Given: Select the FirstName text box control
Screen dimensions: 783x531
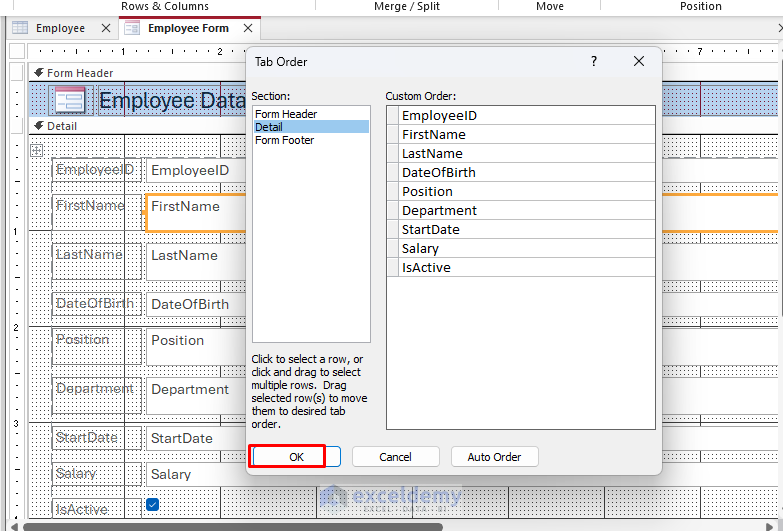Looking at the screenshot, I should point(196,212).
